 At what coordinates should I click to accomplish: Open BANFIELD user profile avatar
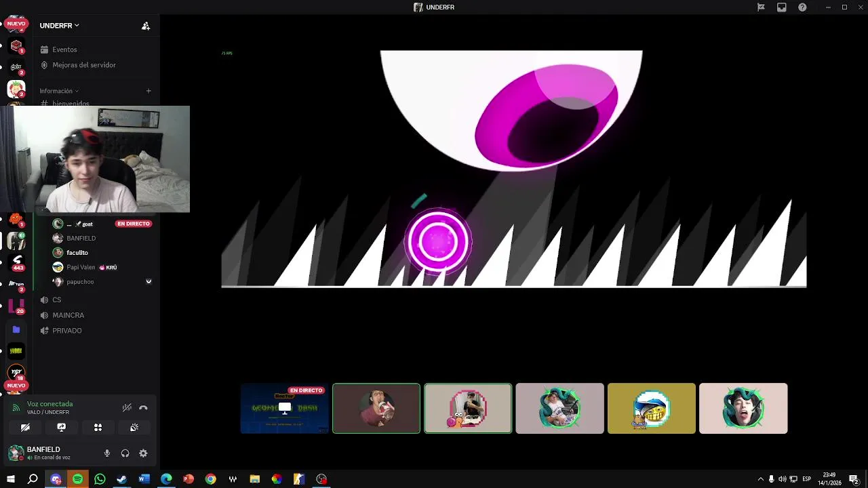[x=16, y=453]
